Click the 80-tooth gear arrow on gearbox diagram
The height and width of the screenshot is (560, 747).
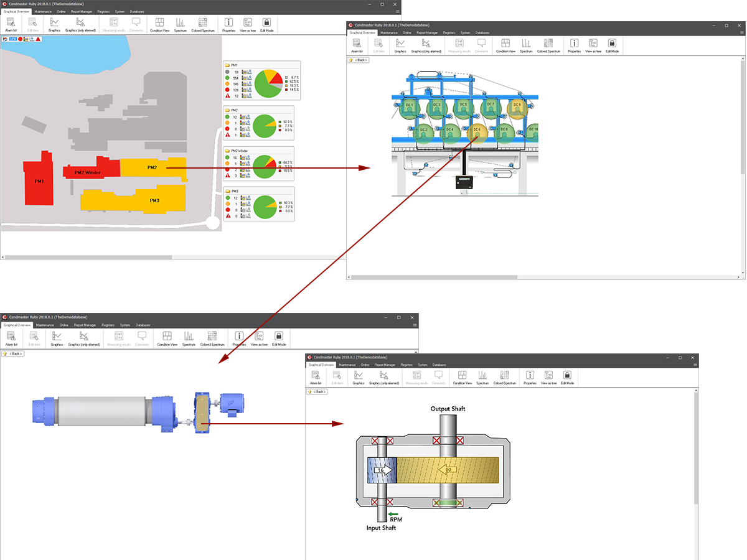[448, 470]
